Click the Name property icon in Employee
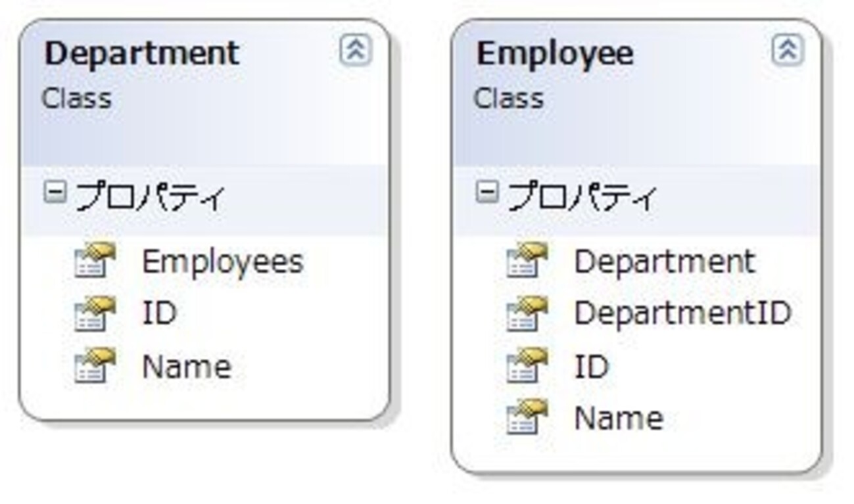The width and height of the screenshot is (854, 504). 527,418
